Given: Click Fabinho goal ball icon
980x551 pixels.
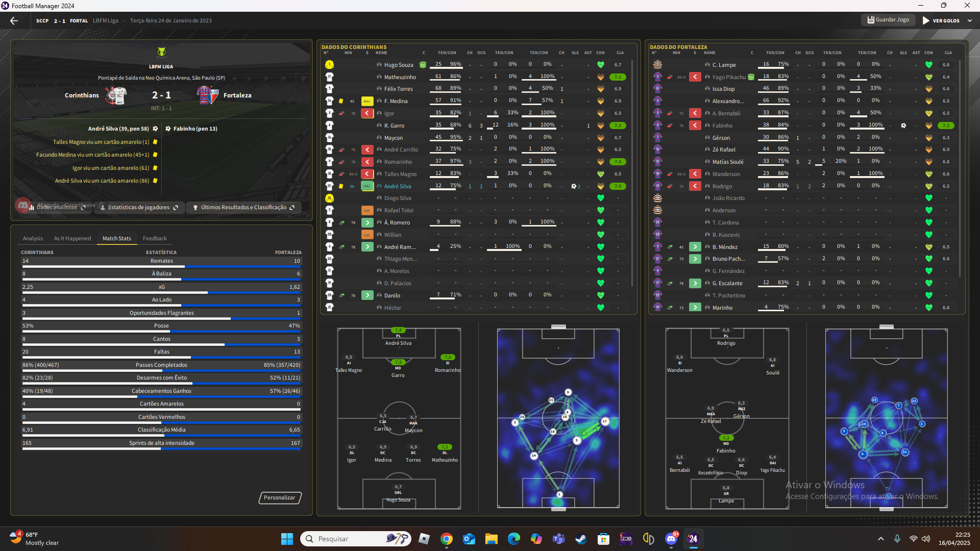Looking at the screenshot, I should 903,126.
